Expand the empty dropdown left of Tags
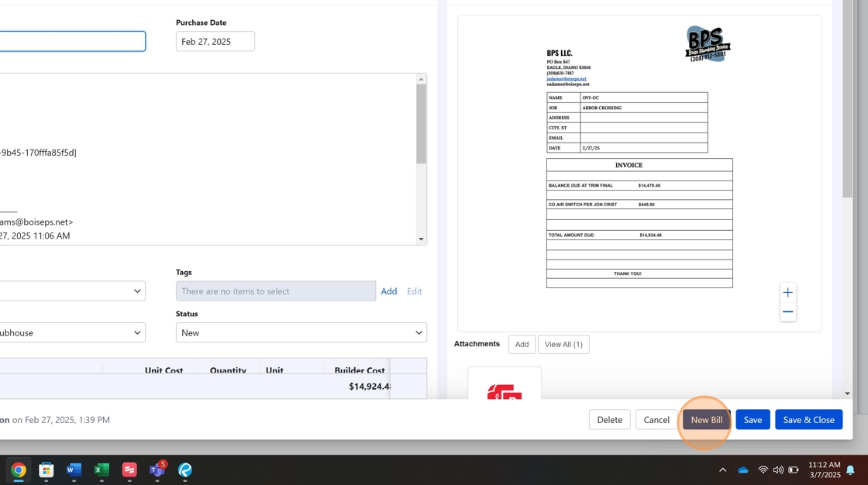The width and height of the screenshot is (868, 485). coord(73,291)
